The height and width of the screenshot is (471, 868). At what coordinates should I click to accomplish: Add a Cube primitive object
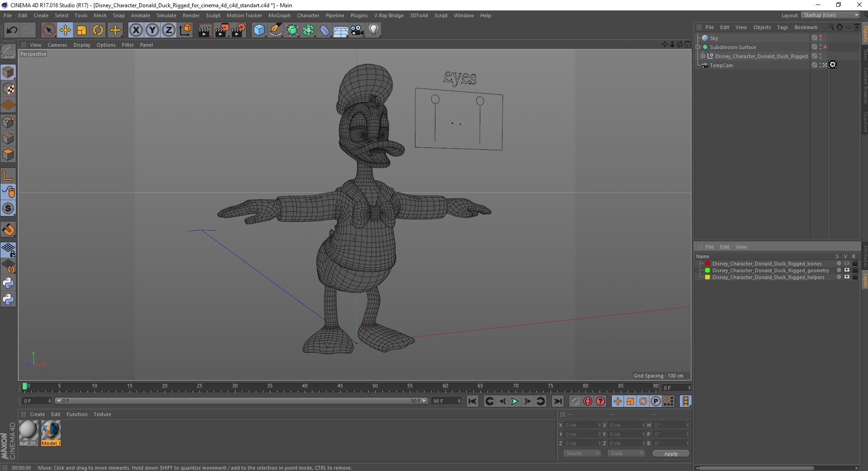point(259,30)
